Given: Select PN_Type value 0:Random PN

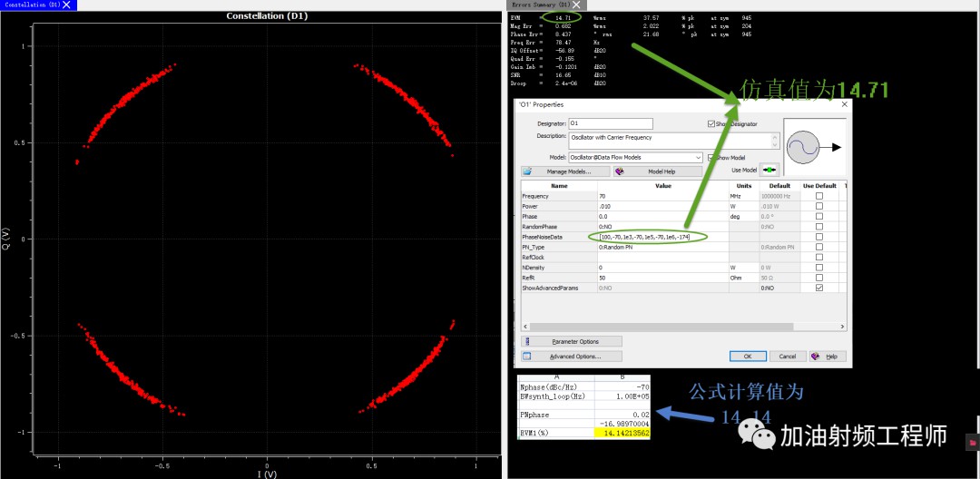Looking at the screenshot, I should coord(663,248).
